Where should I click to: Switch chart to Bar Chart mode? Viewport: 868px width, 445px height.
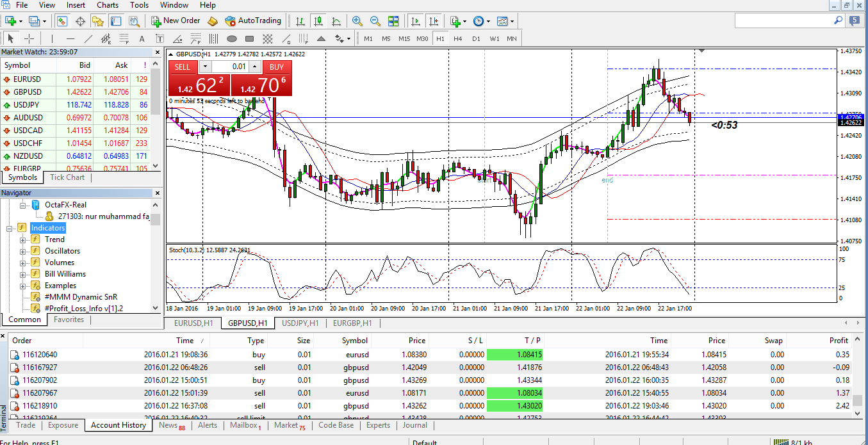pyautogui.click(x=300, y=20)
